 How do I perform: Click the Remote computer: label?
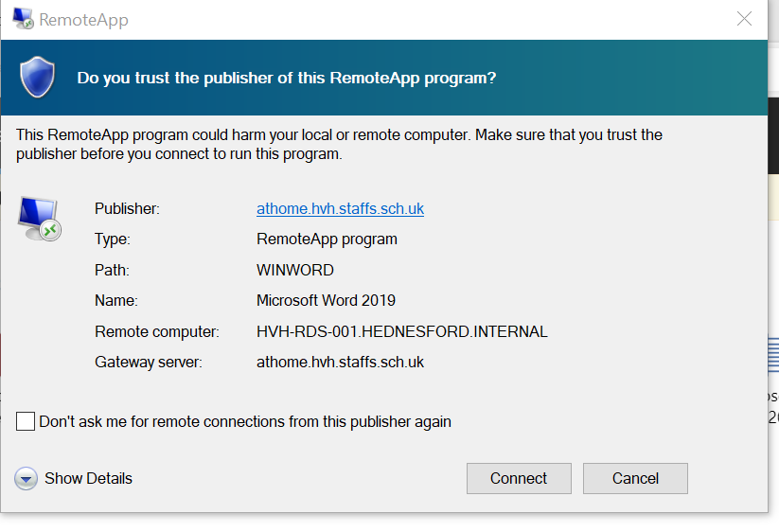pyautogui.click(x=157, y=331)
